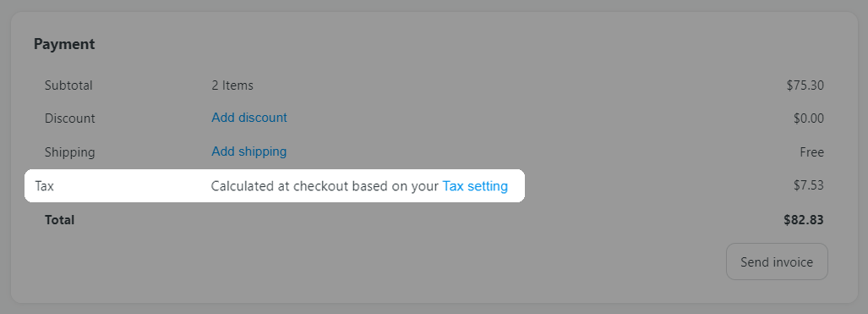Open the Tax setting link
The height and width of the screenshot is (314, 868).
click(475, 186)
